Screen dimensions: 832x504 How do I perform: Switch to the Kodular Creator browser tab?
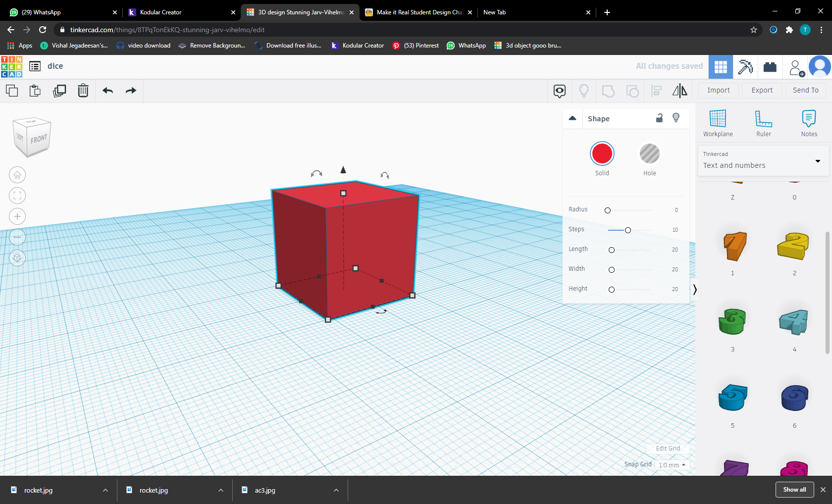coord(181,12)
